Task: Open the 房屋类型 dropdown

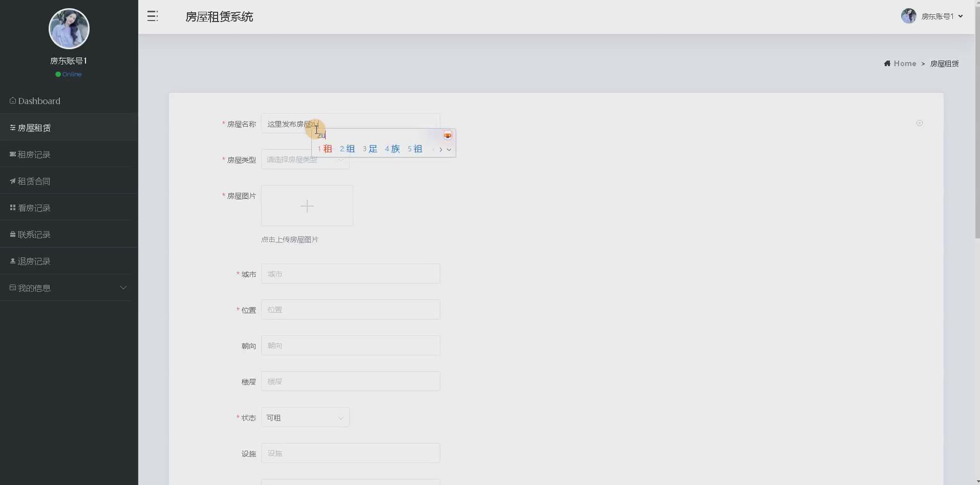Action: [x=305, y=159]
